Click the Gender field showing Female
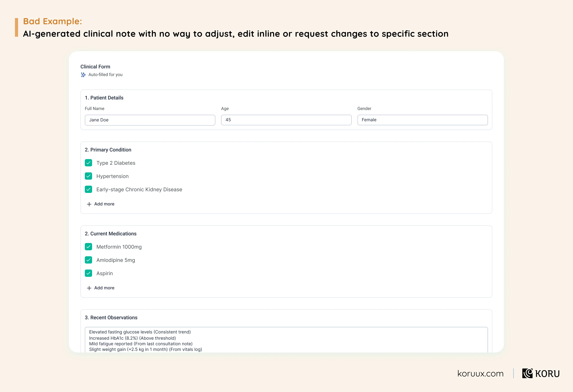This screenshot has width=573, height=392. 423,120
